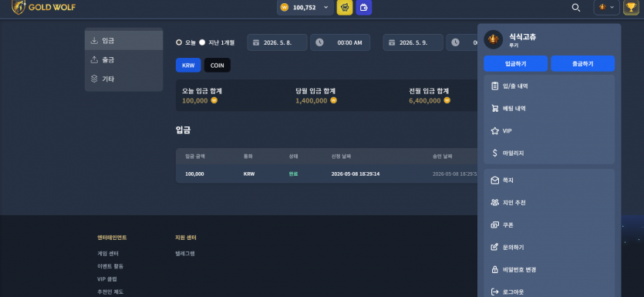The width and height of the screenshot is (644, 297).
Task: Click the search magnifier icon
Action: point(576,8)
